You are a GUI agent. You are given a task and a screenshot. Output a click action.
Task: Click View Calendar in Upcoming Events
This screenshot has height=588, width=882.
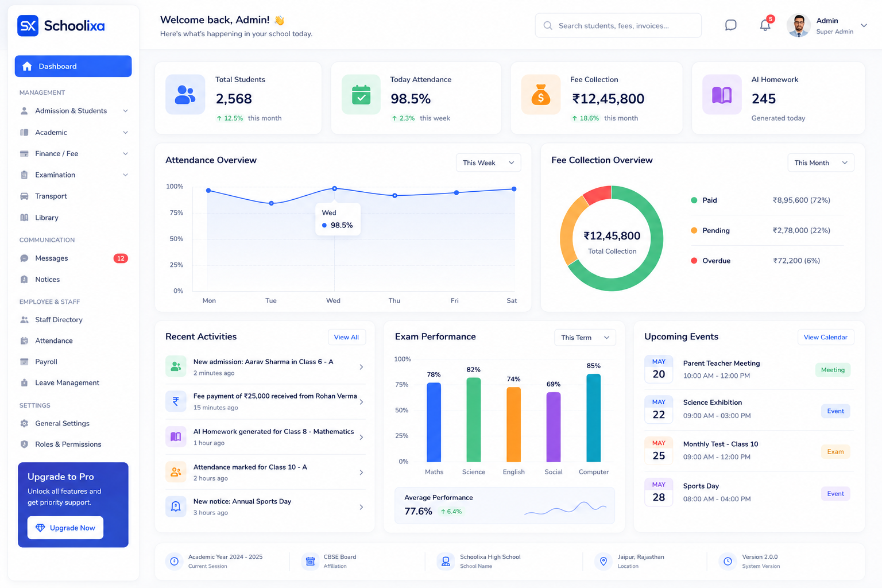click(x=825, y=337)
